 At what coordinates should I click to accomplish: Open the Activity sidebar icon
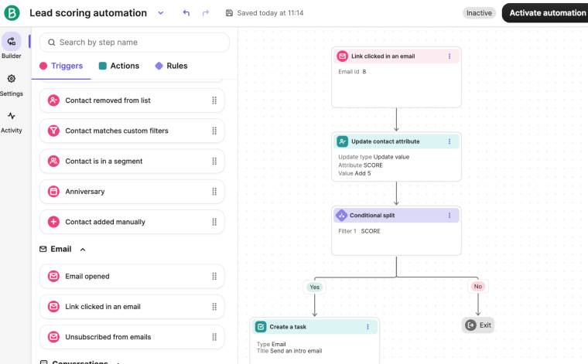click(x=11, y=116)
